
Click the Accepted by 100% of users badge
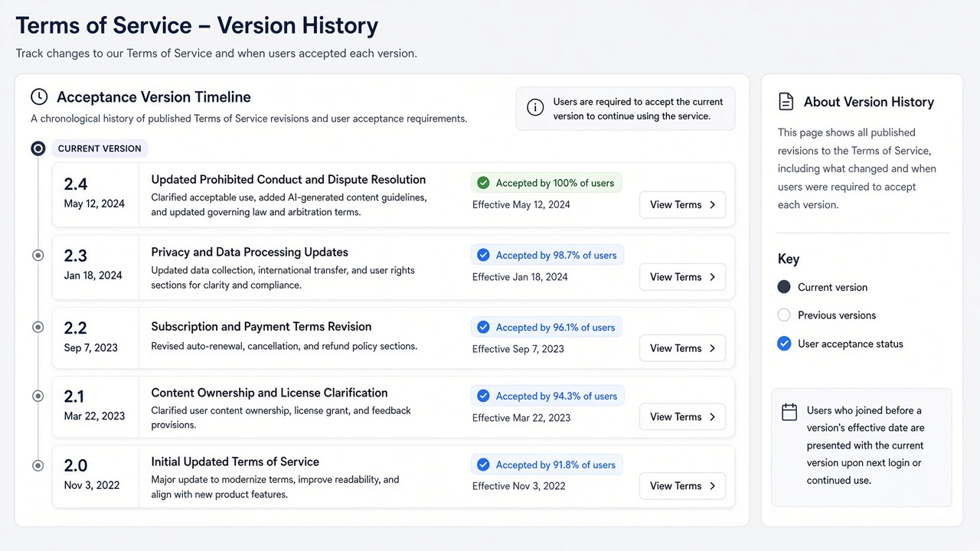[547, 183]
